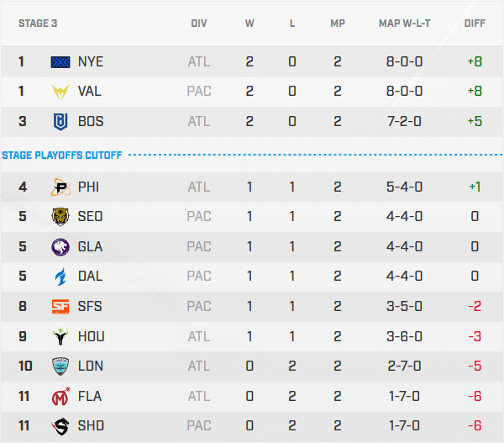Click the GLA team logo icon
Image resolution: width=504 pixels, height=443 pixels.
click(x=61, y=246)
